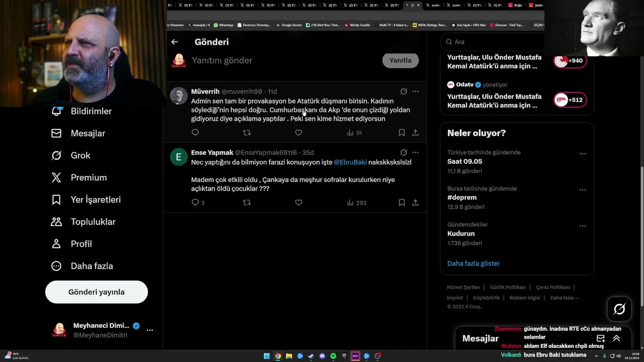Open Google Gemini bookmark
This screenshot has height=362, width=644.
tap(289, 25)
